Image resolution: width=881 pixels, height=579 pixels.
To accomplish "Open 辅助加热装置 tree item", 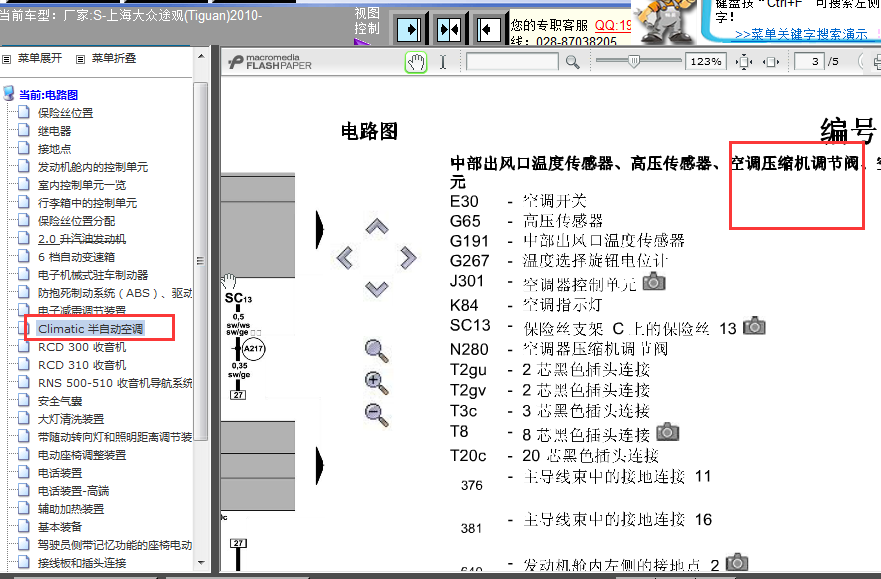I will coord(71,509).
